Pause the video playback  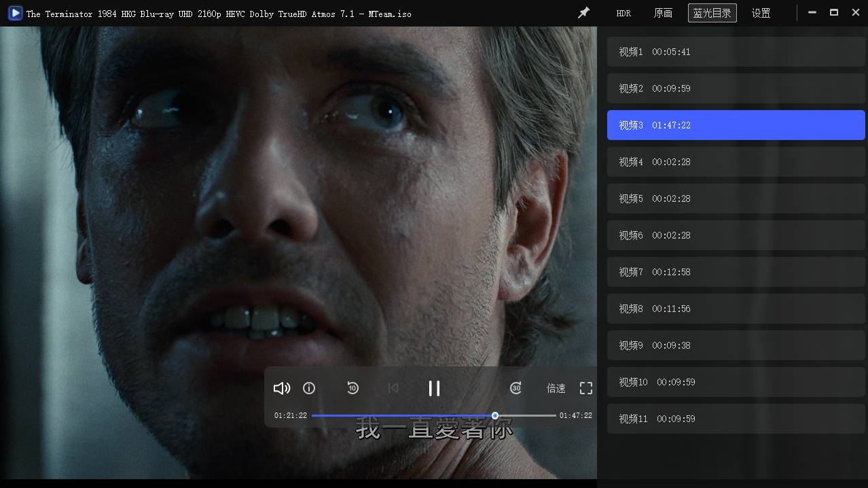pos(434,388)
